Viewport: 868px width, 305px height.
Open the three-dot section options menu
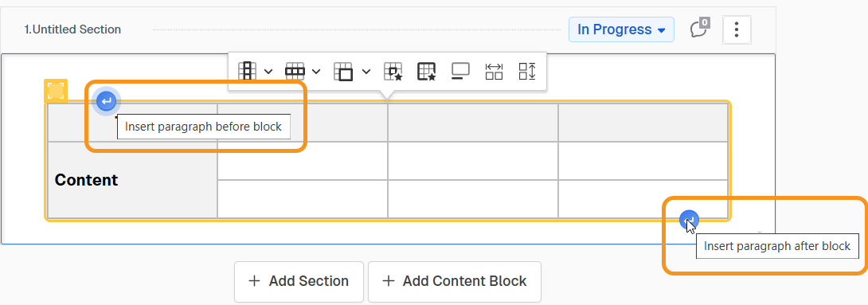tap(737, 29)
